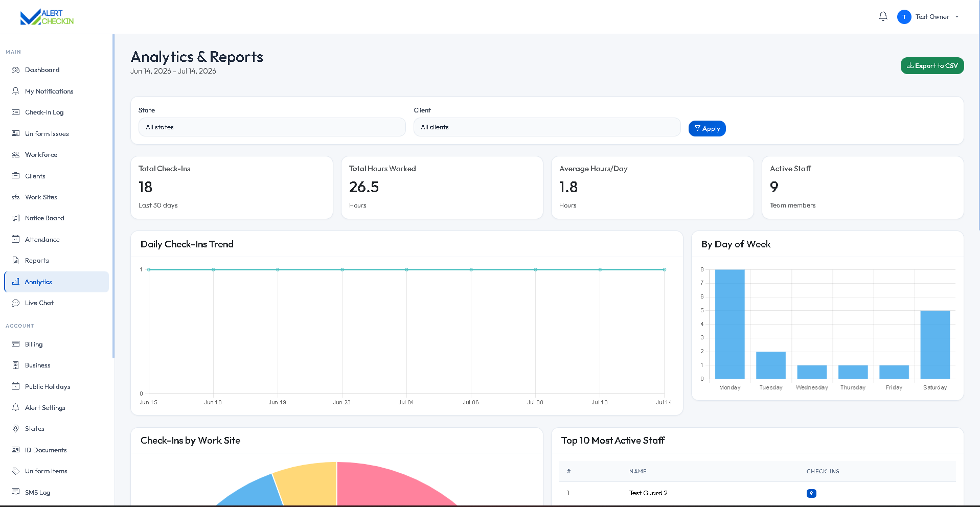Click the blue slice of work site pie
This screenshot has width=980, height=507.
[256, 493]
